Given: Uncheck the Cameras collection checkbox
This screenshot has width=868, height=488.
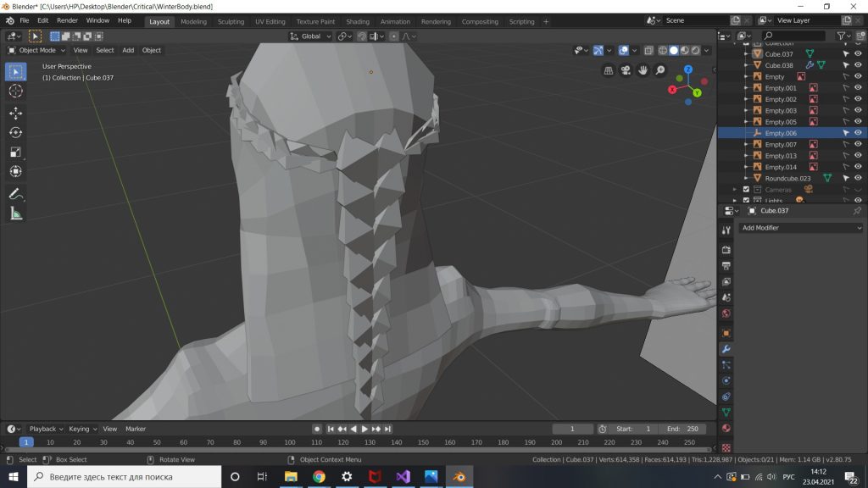Looking at the screenshot, I should [746, 190].
